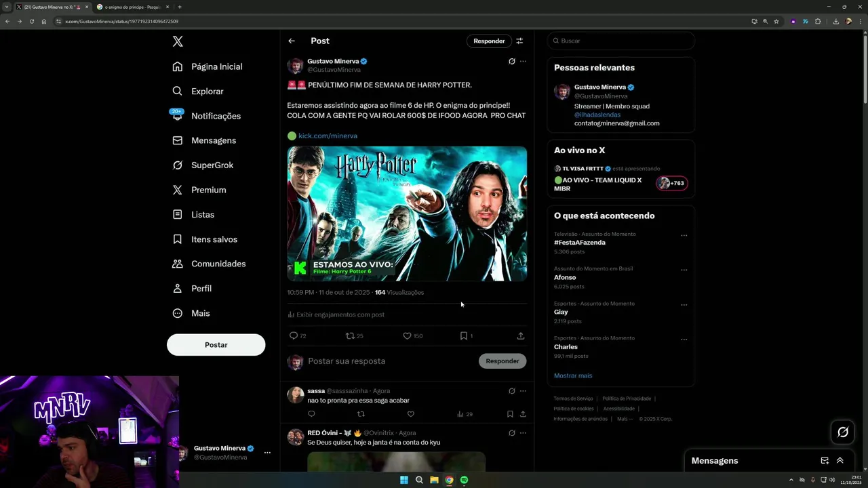Screen dimensions: 868x488
Task: Reload the page in Chrome
Action: coord(31,21)
